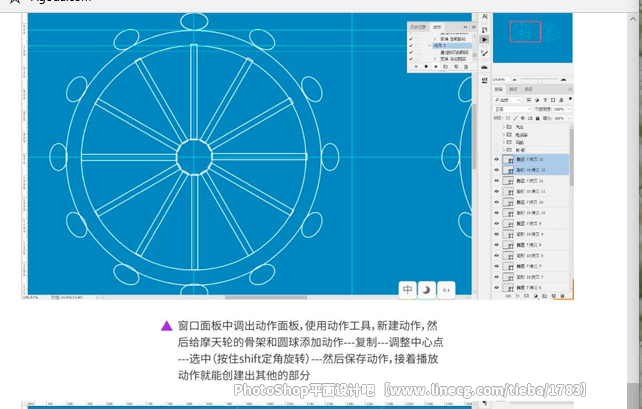The image size is (642, 409).
Task: Open the History panel icon in the dock
Action: pos(484,29)
